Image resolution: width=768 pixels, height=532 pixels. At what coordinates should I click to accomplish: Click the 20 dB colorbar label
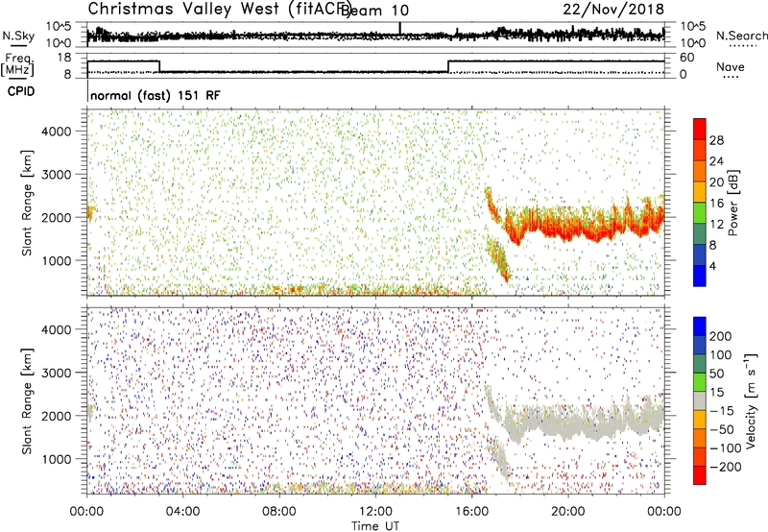click(x=716, y=182)
